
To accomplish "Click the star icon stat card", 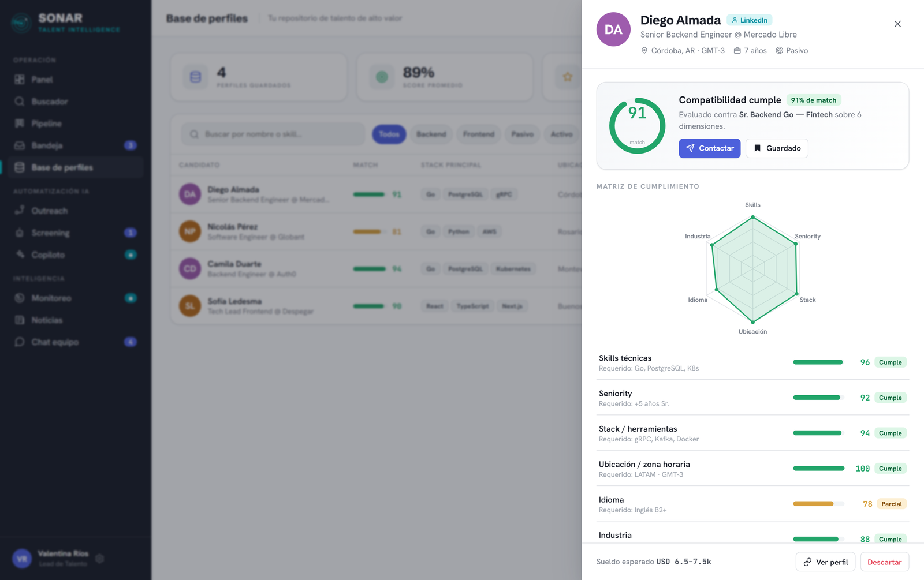I will [568, 77].
